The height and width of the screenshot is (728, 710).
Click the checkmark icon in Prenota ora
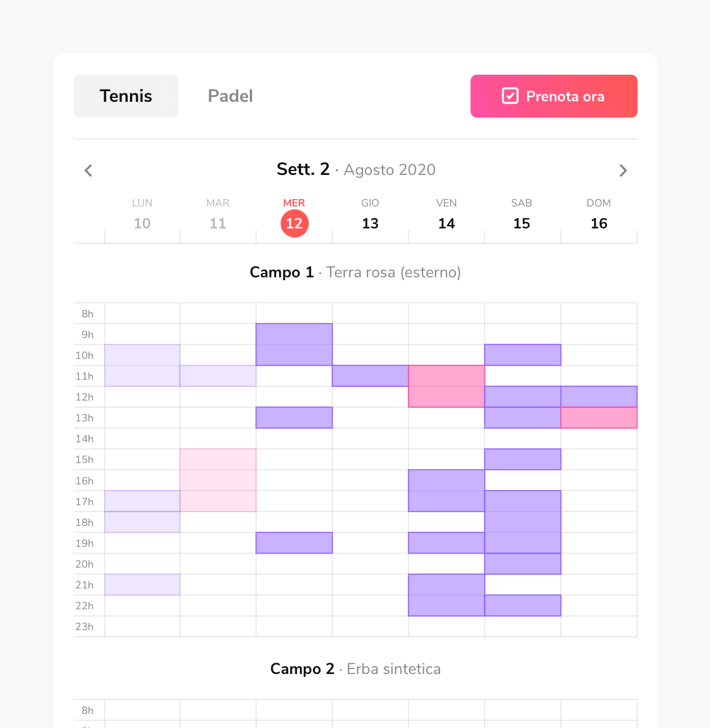click(510, 96)
